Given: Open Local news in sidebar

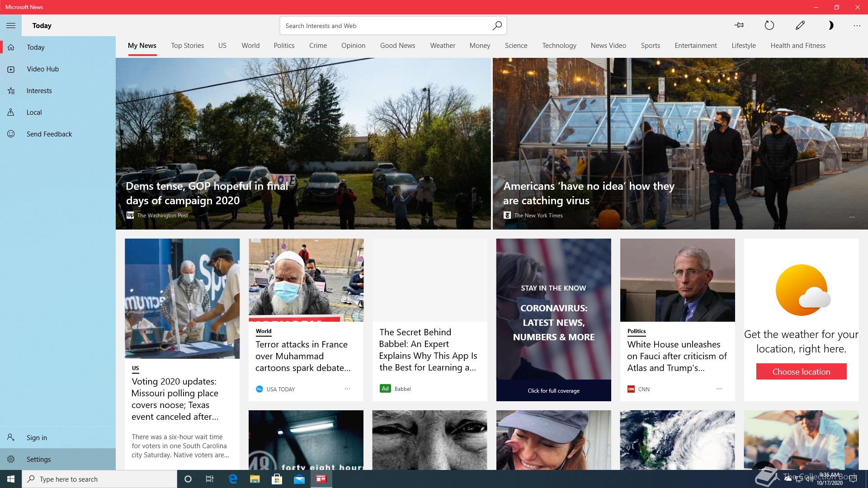Looking at the screenshot, I should coord(58,113).
